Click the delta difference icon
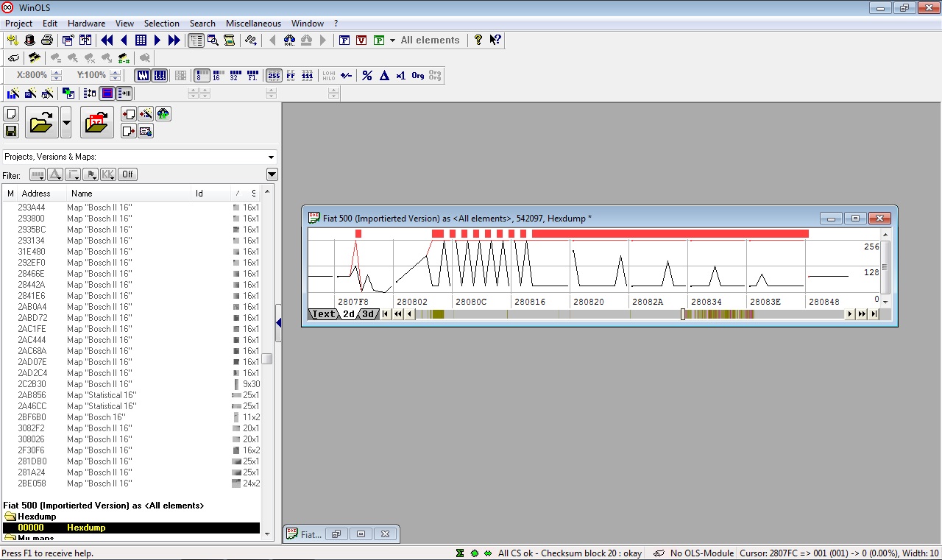This screenshot has width=942, height=560. click(383, 75)
